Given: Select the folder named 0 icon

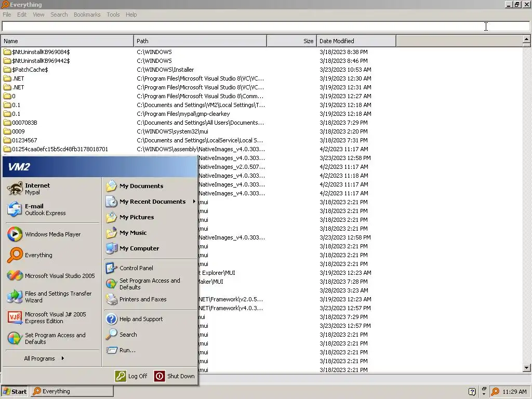Looking at the screenshot, I should pos(7,96).
